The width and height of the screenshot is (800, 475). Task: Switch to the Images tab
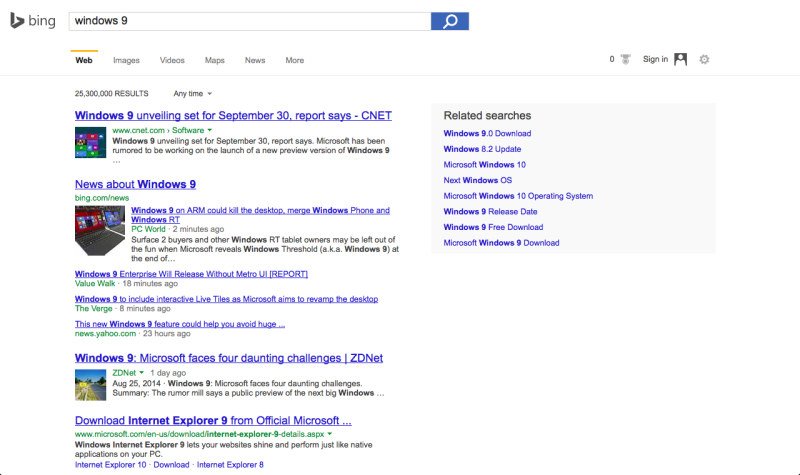126,60
